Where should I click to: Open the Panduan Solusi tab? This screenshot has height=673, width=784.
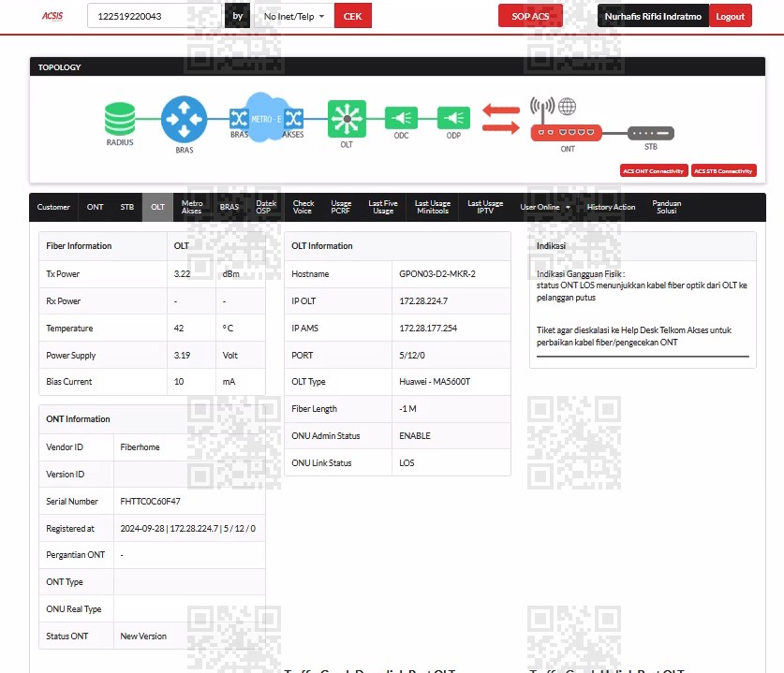tap(667, 207)
